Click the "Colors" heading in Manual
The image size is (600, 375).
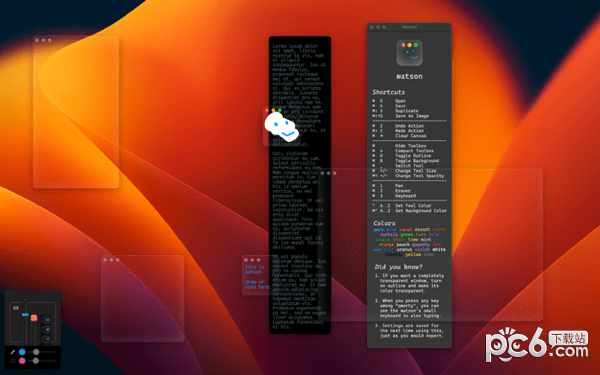(x=384, y=223)
